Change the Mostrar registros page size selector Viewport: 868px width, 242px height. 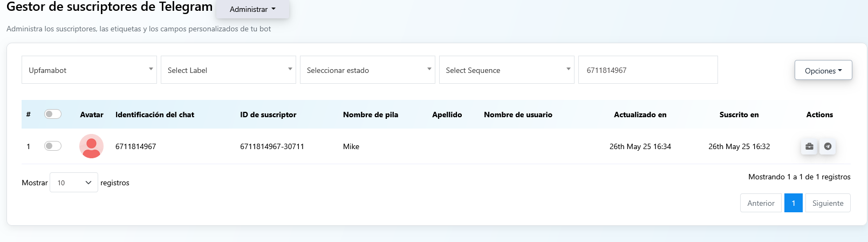[x=74, y=183]
